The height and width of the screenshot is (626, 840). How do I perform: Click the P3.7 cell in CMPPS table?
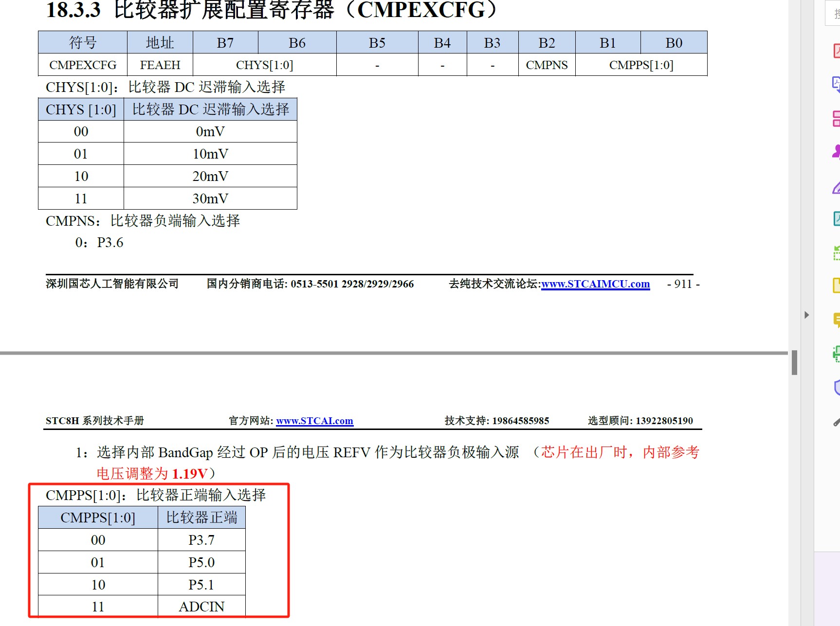click(201, 540)
